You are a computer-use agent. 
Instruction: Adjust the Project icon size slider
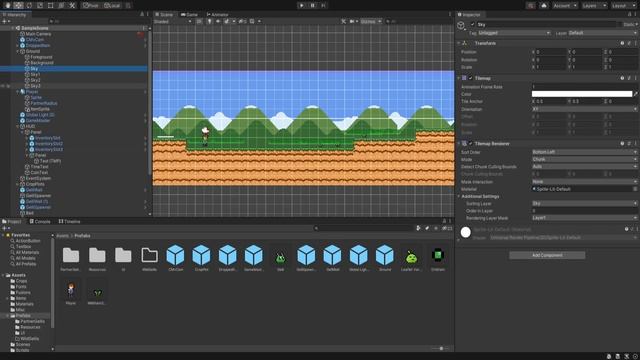[x=441, y=349]
